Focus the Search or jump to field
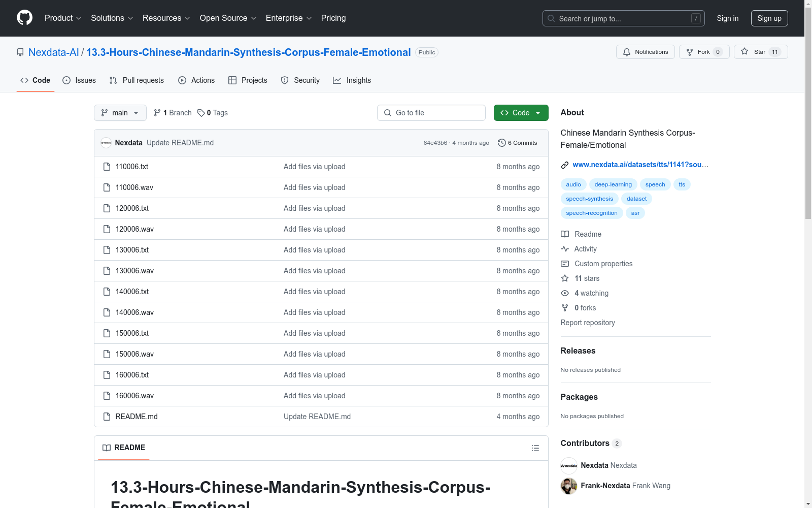 tap(624, 18)
